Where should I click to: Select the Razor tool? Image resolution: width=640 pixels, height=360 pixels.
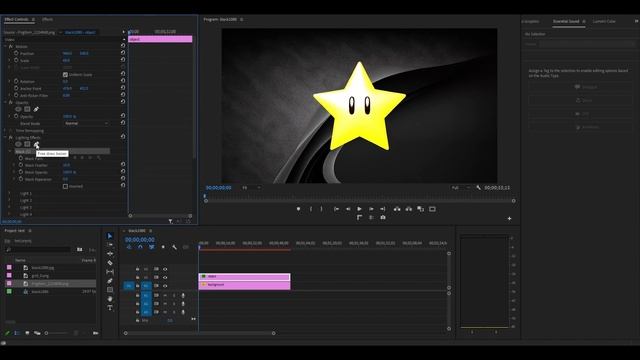110,263
